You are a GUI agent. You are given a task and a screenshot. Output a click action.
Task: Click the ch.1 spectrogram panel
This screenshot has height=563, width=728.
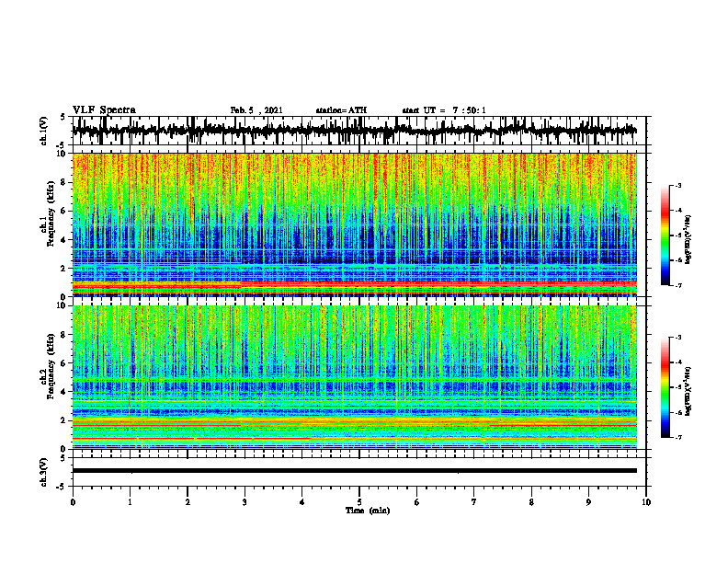[355, 224]
